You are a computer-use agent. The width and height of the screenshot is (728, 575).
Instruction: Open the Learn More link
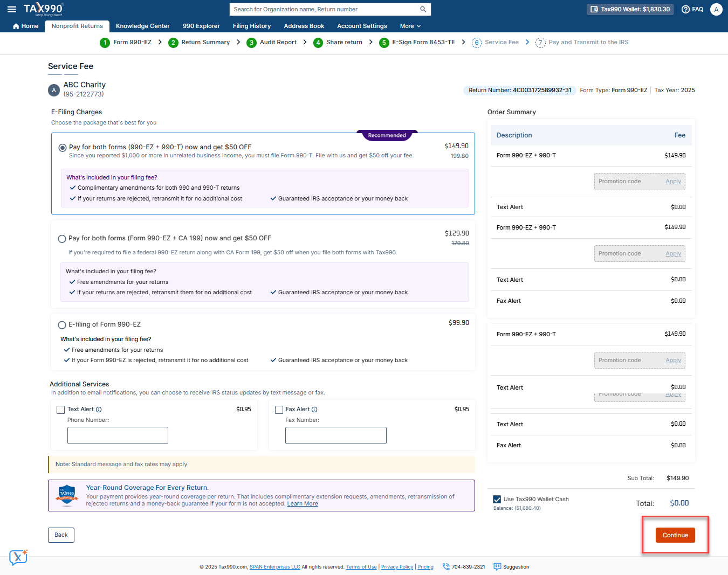[303, 504]
